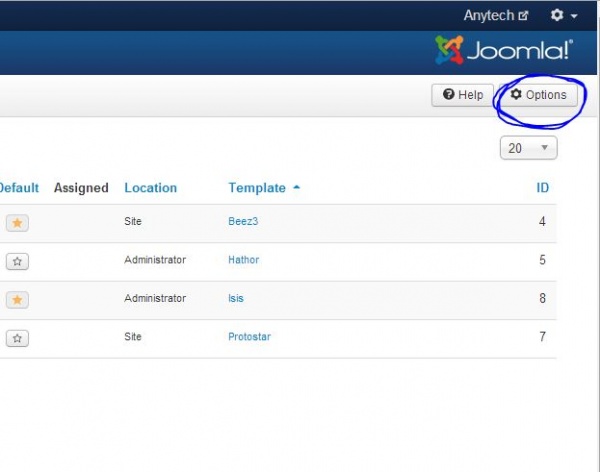Open the template Options button

click(x=538, y=95)
